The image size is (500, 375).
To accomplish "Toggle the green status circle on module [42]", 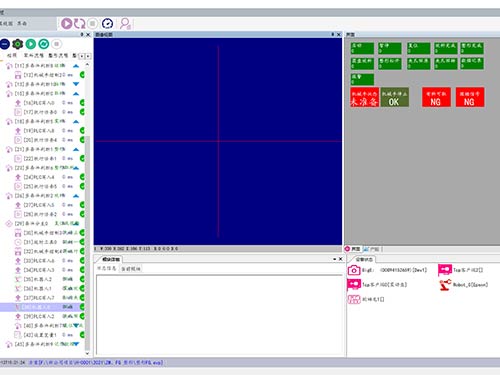I will [x=82, y=335].
